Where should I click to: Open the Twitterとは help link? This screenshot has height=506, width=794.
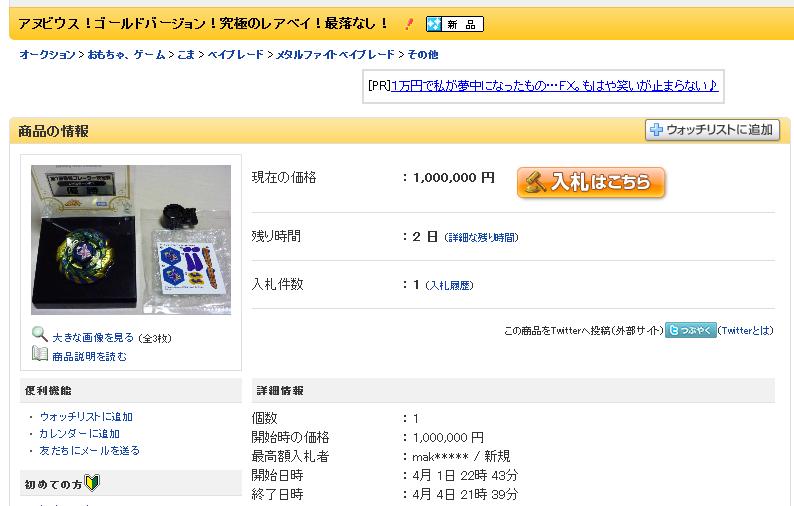(746, 331)
